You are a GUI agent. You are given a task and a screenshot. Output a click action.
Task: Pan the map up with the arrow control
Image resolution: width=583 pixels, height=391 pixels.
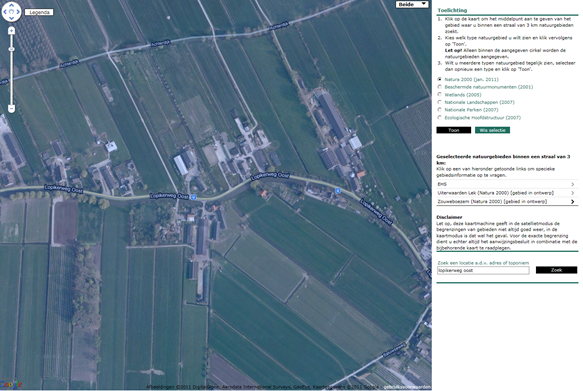click(11, 6)
